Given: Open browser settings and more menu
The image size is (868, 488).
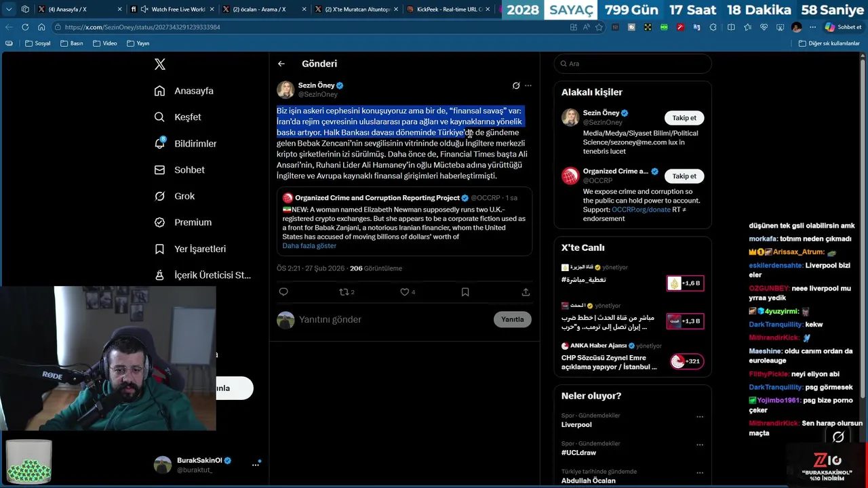Looking at the screenshot, I should pos(813,27).
